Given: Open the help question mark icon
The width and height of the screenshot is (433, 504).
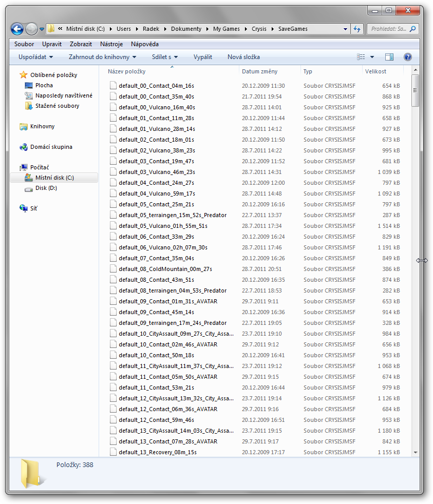Looking at the screenshot, I should (408, 57).
